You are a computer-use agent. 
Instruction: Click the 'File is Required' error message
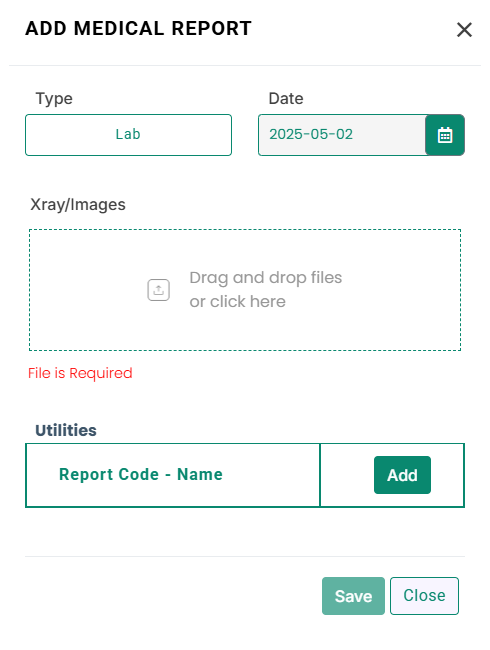coord(80,373)
